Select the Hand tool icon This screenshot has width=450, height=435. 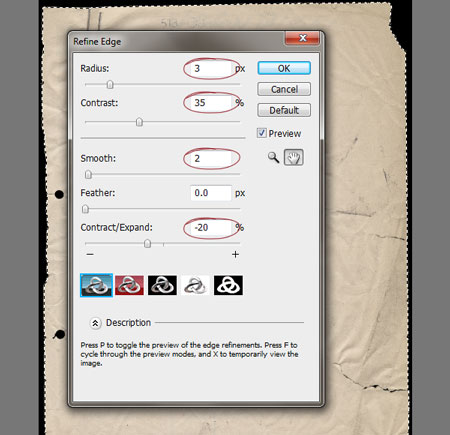tap(293, 157)
